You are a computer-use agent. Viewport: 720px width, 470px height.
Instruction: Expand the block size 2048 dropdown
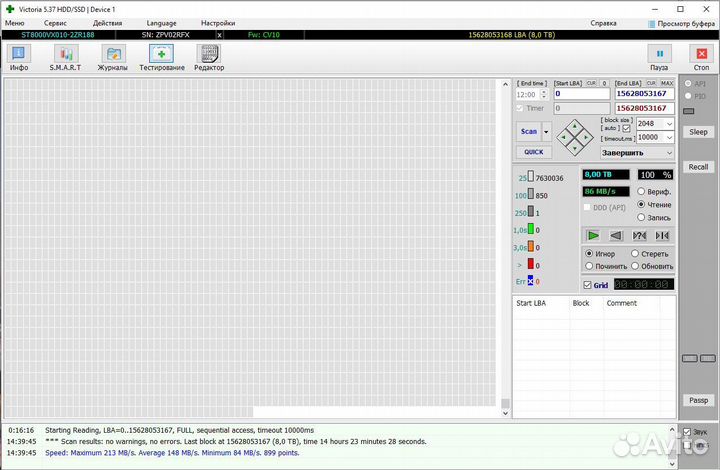669,124
